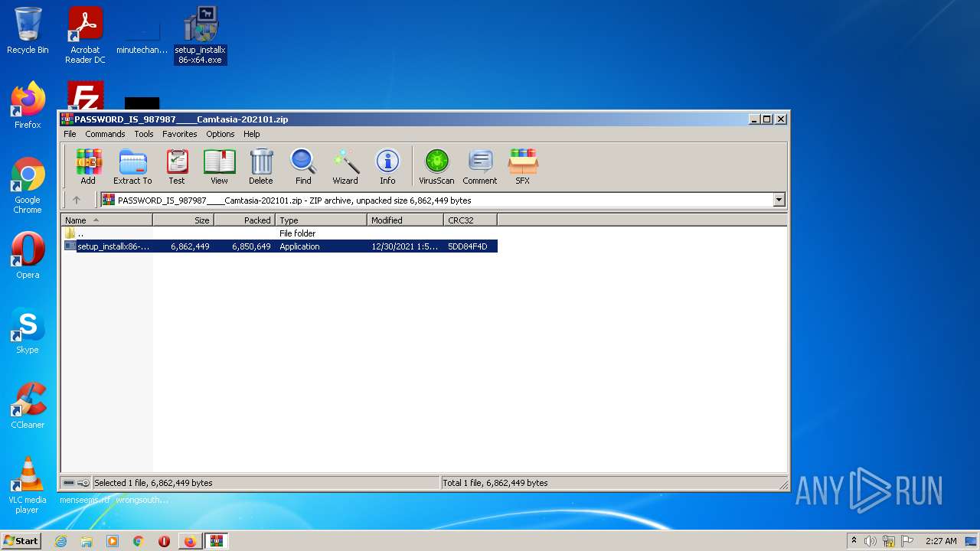Open VLC media player shortcut
Image resolution: width=980 pixels, height=551 pixels.
point(28,485)
